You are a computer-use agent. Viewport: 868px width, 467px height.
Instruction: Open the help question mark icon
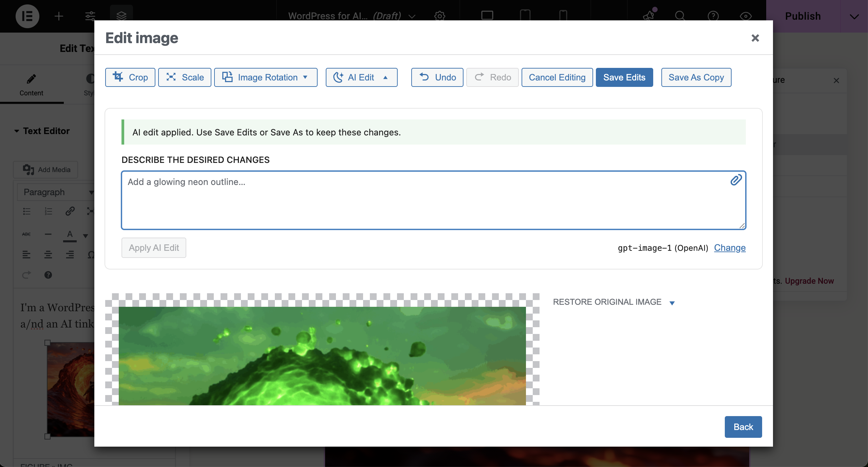tap(713, 16)
